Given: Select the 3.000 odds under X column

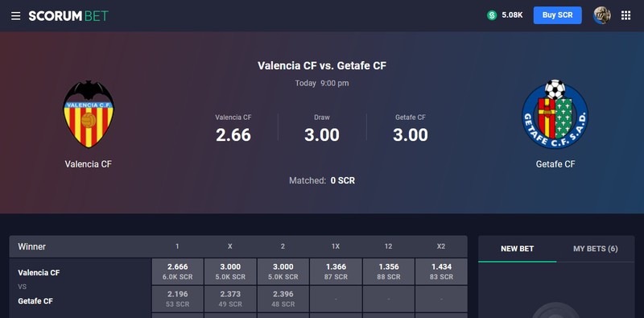Looking at the screenshot, I should (x=230, y=271).
